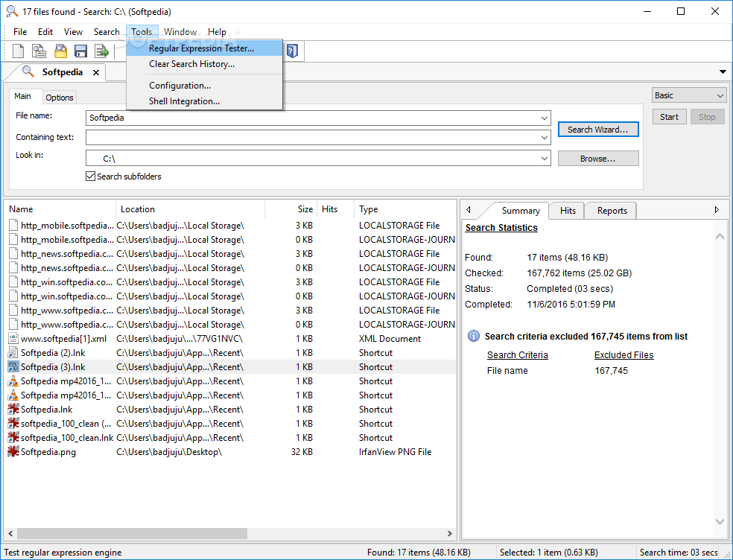
Task: Click the Browse button
Action: [598, 159]
